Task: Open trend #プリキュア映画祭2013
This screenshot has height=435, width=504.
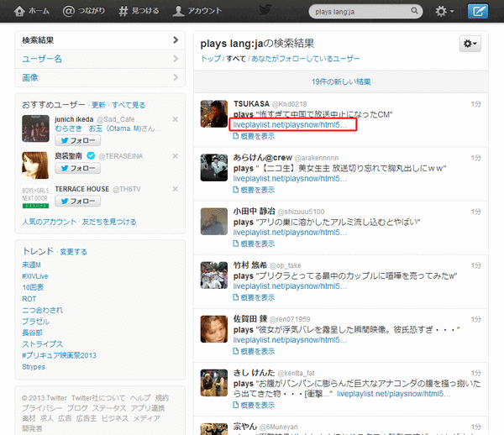Action: pyautogui.click(x=59, y=355)
